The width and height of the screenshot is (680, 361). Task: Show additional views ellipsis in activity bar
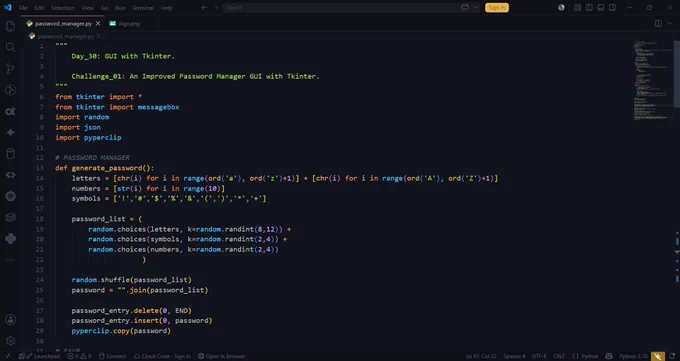pyautogui.click(x=10, y=259)
